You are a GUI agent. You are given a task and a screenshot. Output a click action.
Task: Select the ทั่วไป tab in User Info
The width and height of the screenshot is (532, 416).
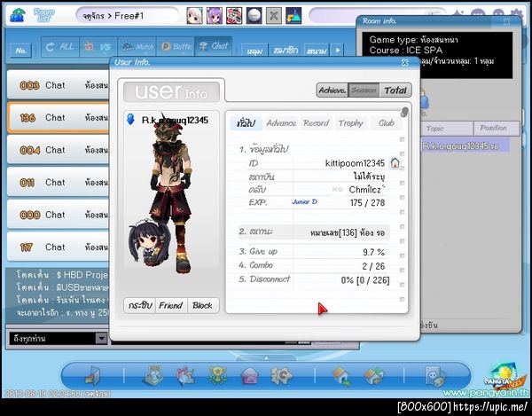246,122
